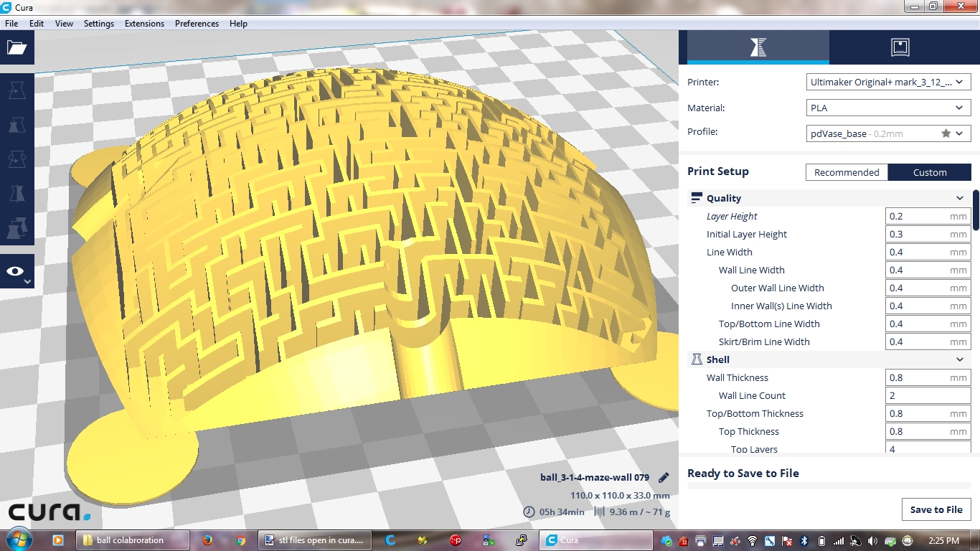Open the Per Model Settings tool
The width and height of the screenshot is (980, 551).
click(17, 228)
